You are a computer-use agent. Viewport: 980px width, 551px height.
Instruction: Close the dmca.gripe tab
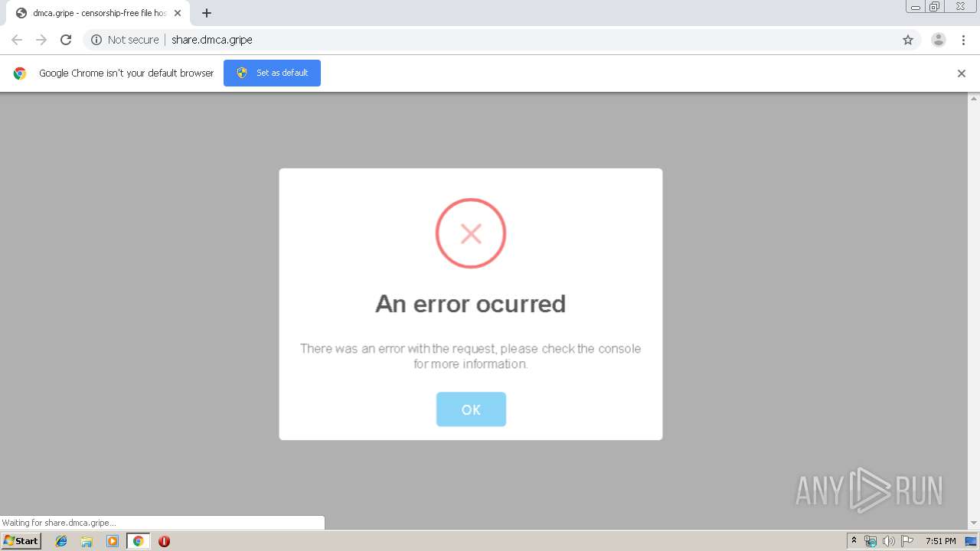[178, 13]
